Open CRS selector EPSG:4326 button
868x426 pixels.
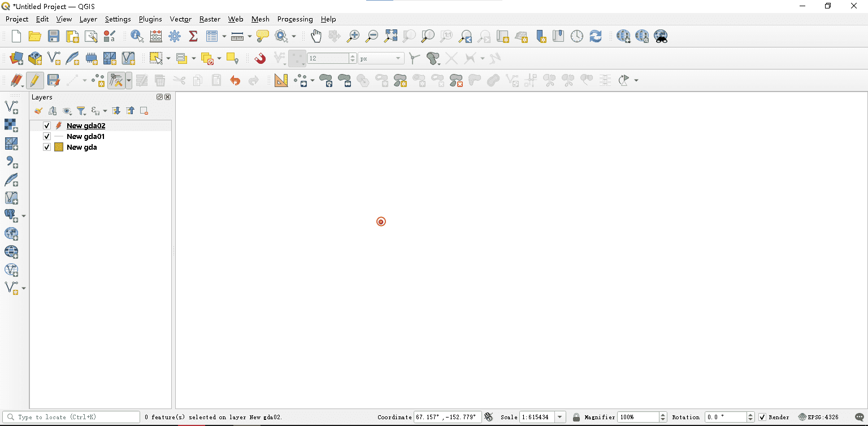(818, 417)
